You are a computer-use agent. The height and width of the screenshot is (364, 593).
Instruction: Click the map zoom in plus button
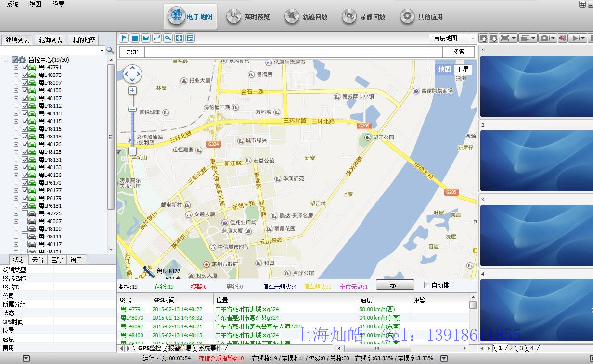point(132,90)
